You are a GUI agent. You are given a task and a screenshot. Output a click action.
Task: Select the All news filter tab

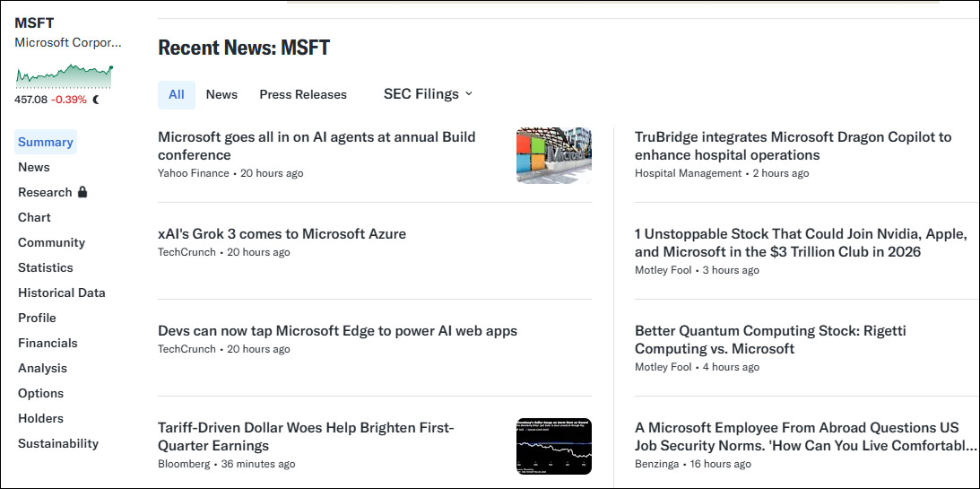[x=177, y=94]
